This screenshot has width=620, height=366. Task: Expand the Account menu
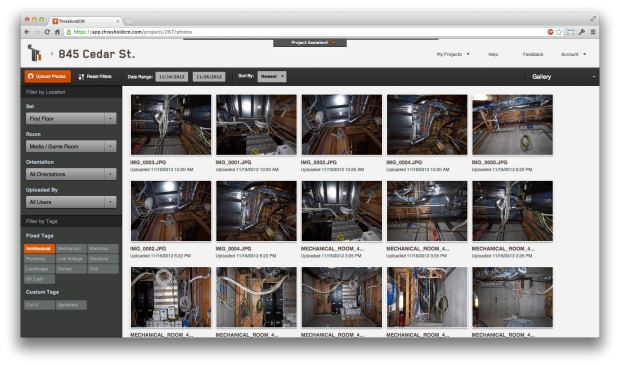[573, 54]
